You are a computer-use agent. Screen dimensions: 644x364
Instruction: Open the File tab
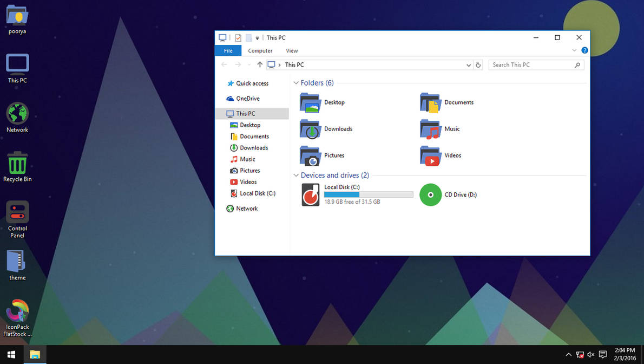pos(228,50)
